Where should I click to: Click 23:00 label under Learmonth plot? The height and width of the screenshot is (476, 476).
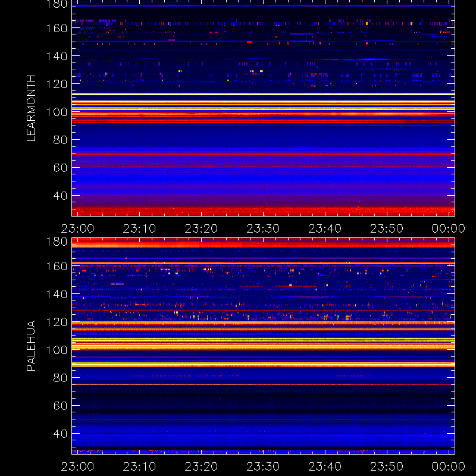tap(78, 228)
